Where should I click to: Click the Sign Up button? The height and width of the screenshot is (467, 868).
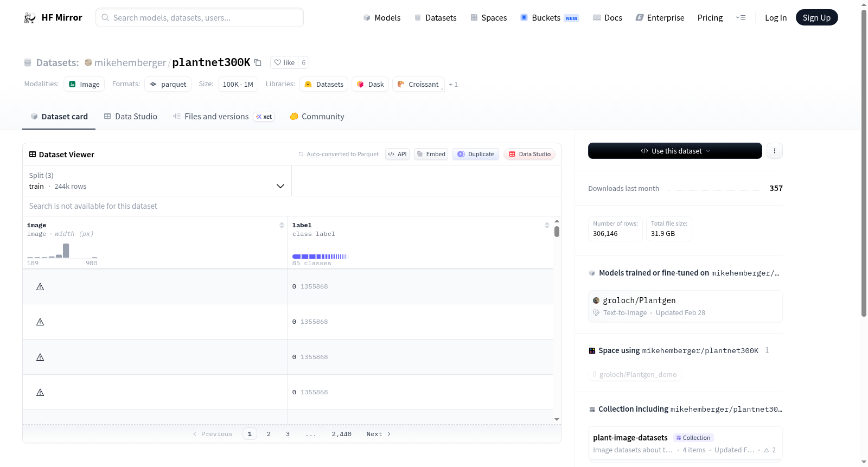pyautogui.click(x=816, y=18)
